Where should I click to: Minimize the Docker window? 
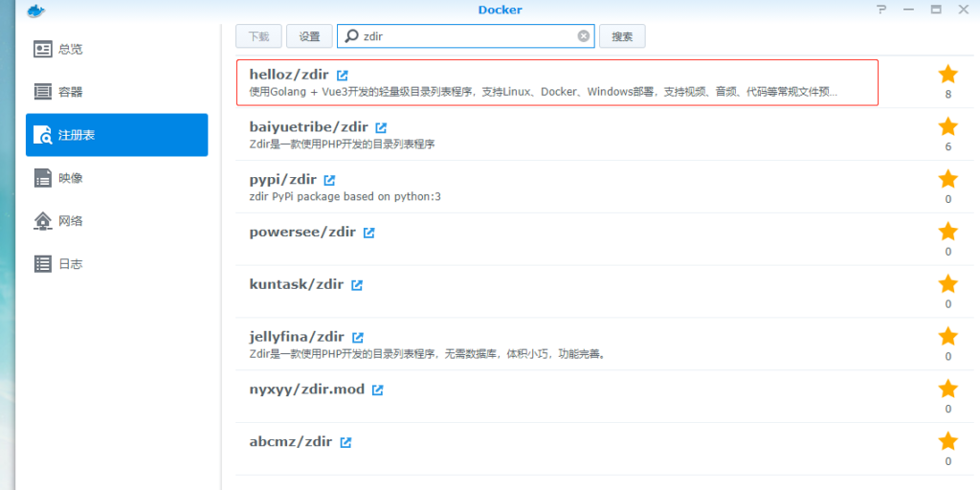pyautogui.click(x=909, y=10)
